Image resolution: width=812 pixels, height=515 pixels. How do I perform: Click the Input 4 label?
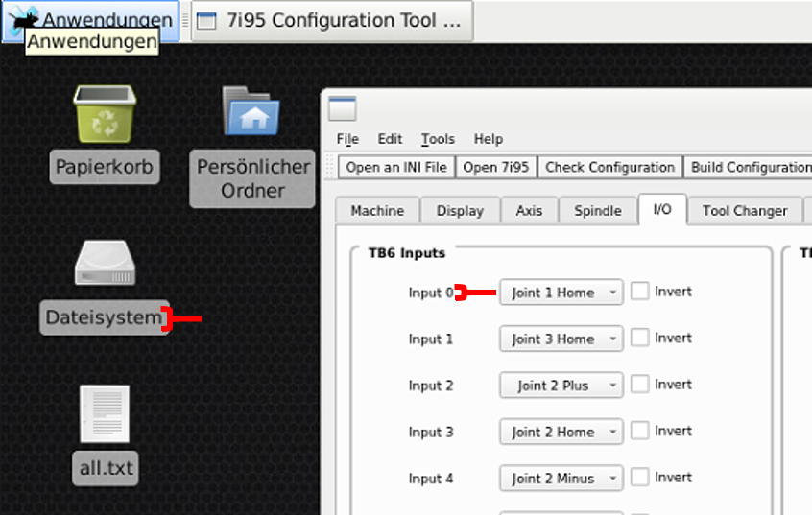click(431, 479)
